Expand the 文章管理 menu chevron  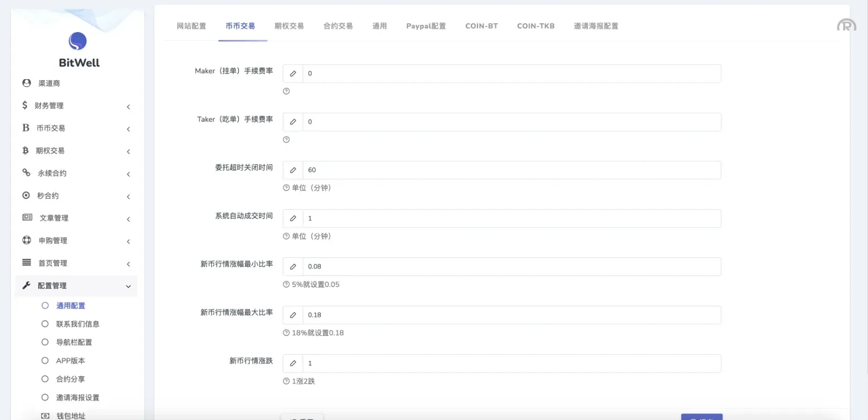point(128,219)
